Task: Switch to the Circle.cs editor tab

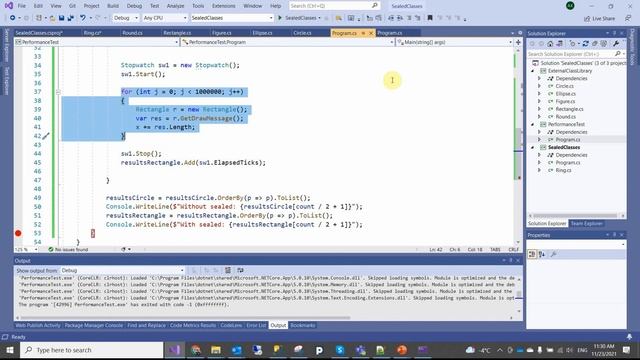Action: tap(302, 33)
